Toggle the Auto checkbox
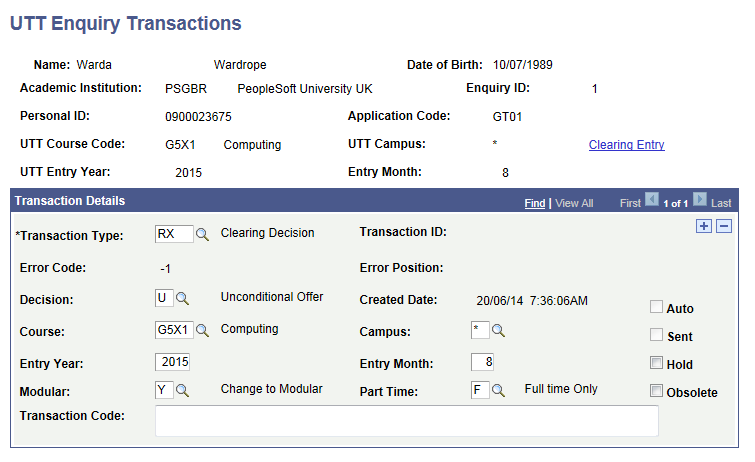The height and width of the screenshot is (462, 755). pyautogui.click(x=656, y=307)
